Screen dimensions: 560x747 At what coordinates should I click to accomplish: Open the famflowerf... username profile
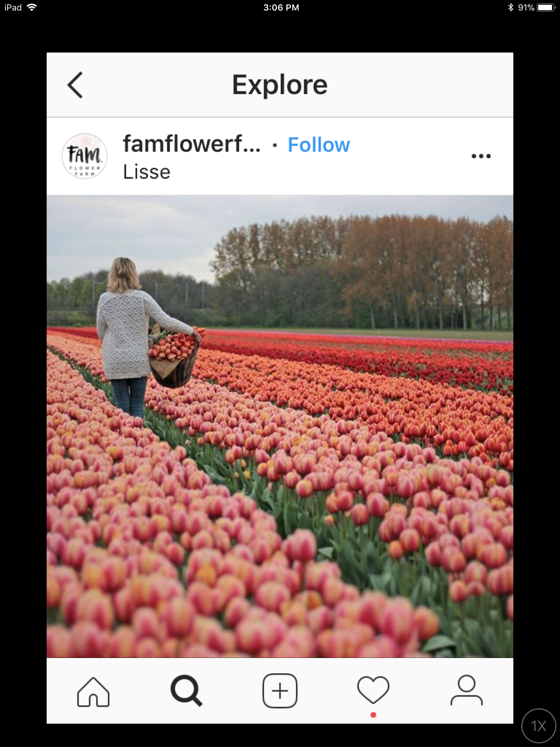[x=192, y=144]
